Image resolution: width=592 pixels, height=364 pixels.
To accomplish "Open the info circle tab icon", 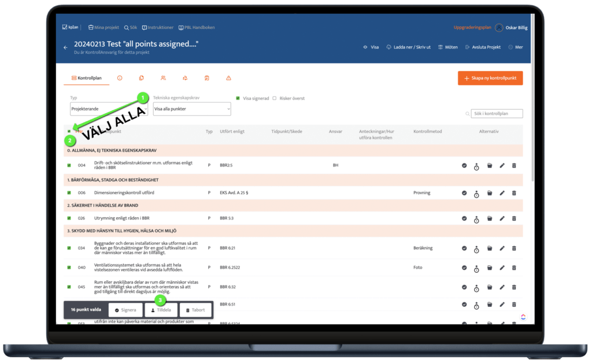I will [x=120, y=78].
